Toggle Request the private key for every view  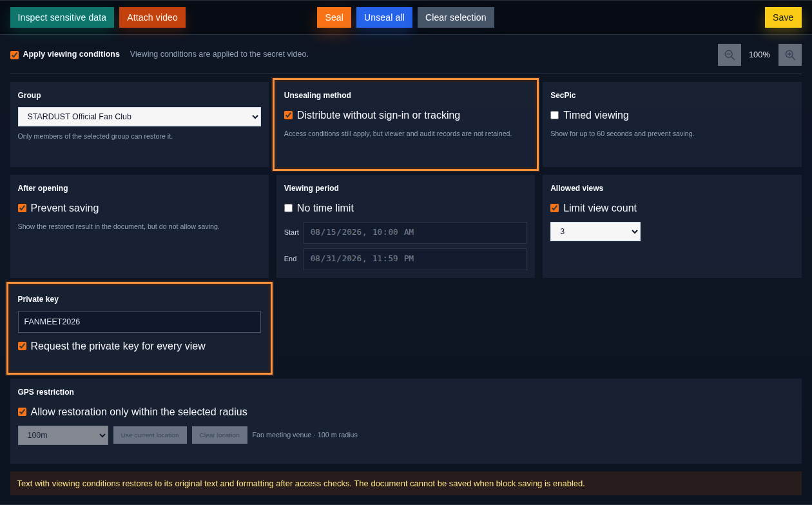click(22, 346)
